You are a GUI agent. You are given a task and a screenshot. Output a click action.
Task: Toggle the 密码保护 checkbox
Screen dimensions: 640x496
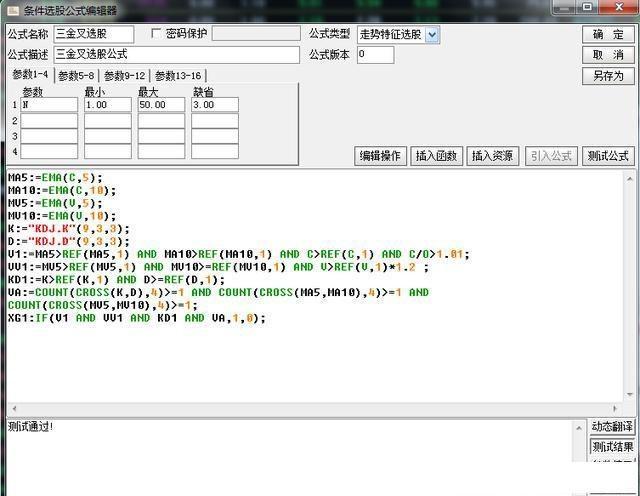[x=156, y=34]
